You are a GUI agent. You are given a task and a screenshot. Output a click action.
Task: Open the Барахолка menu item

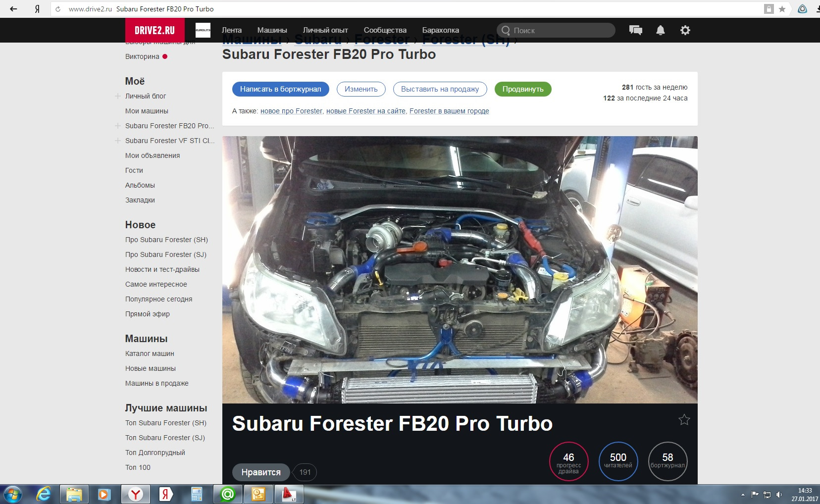441,30
